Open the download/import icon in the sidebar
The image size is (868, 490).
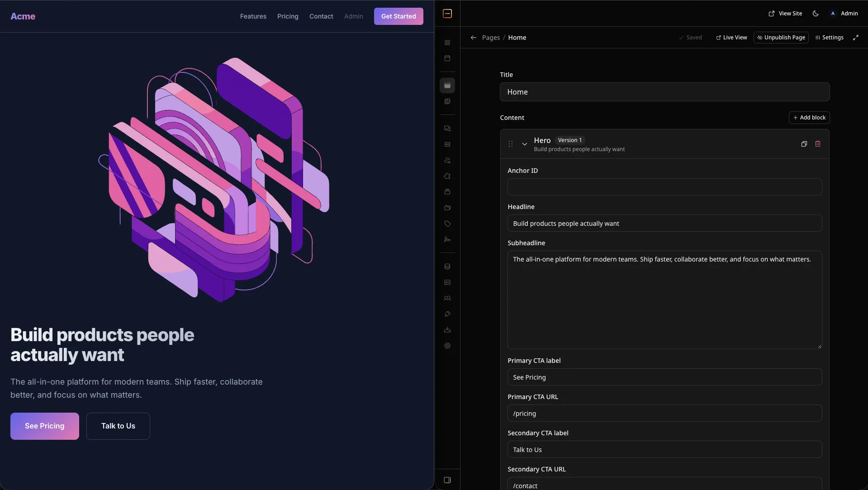pyautogui.click(x=447, y=330)
